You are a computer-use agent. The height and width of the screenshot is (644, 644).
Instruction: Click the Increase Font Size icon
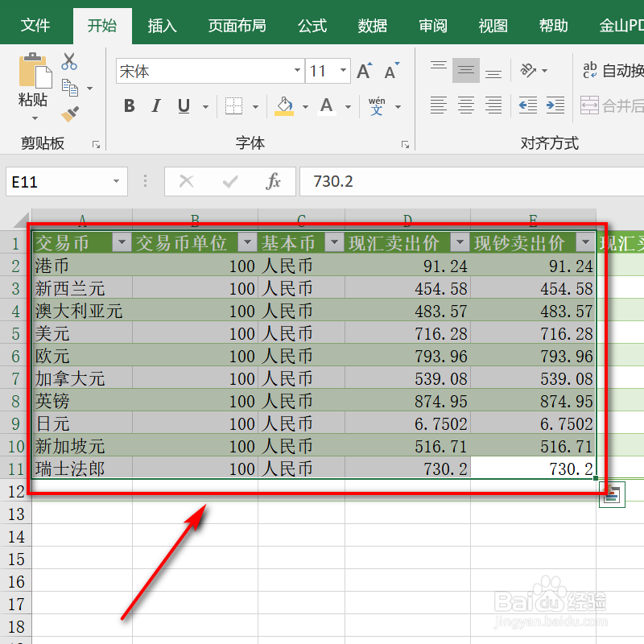point(363,71)
